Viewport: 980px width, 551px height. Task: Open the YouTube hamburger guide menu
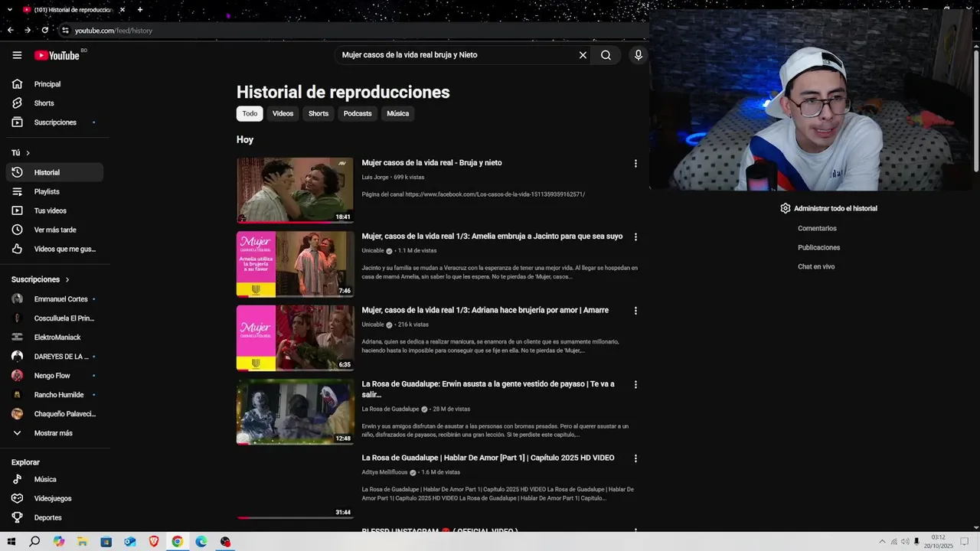click(17, 55)
